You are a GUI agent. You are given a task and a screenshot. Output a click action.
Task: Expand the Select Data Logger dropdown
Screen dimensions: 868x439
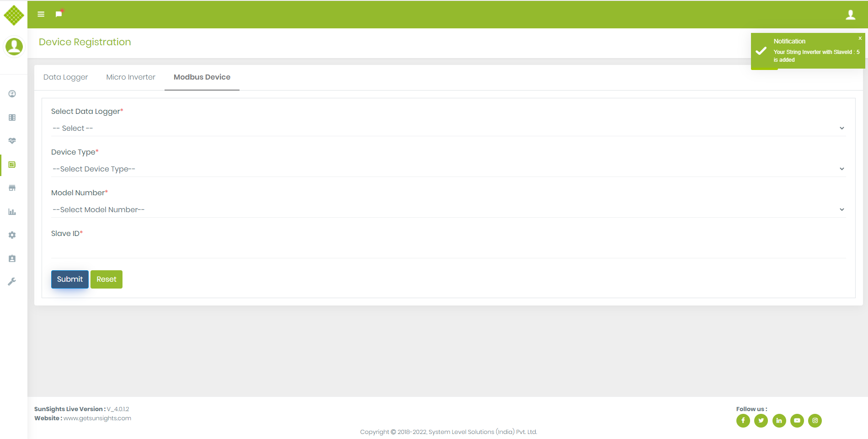click(448, 128)
